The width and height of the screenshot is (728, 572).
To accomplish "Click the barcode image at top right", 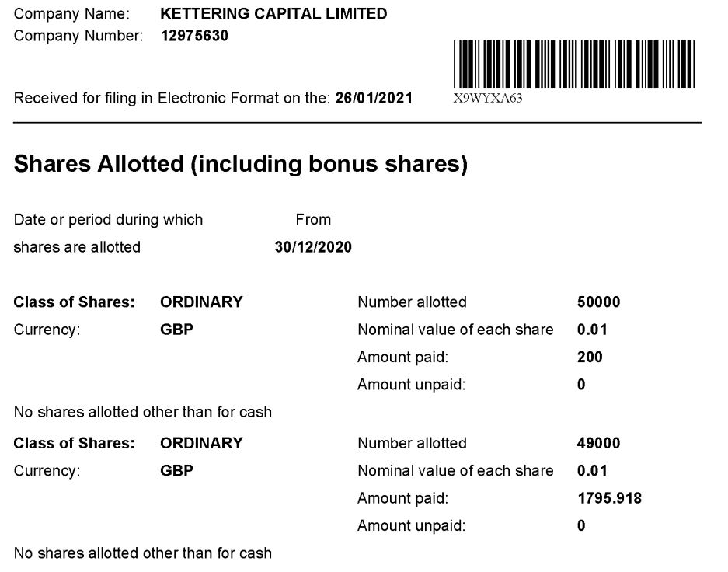I will 574,64.
